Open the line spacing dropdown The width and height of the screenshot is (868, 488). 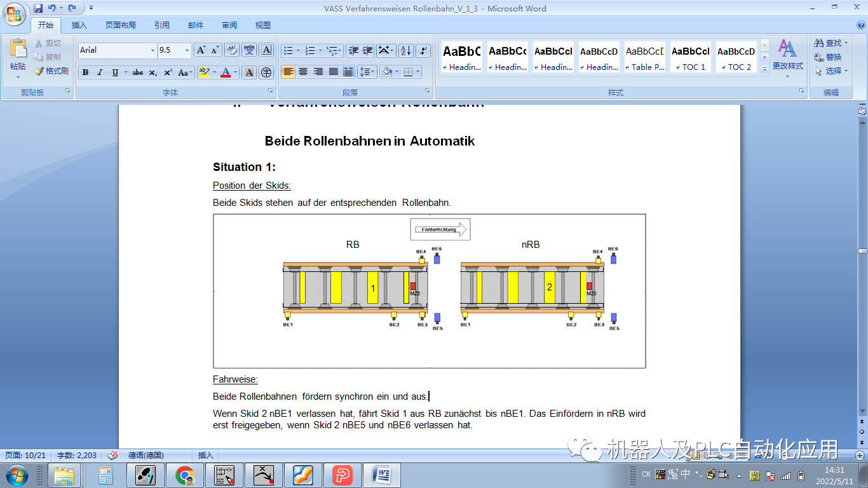point(367,71)
